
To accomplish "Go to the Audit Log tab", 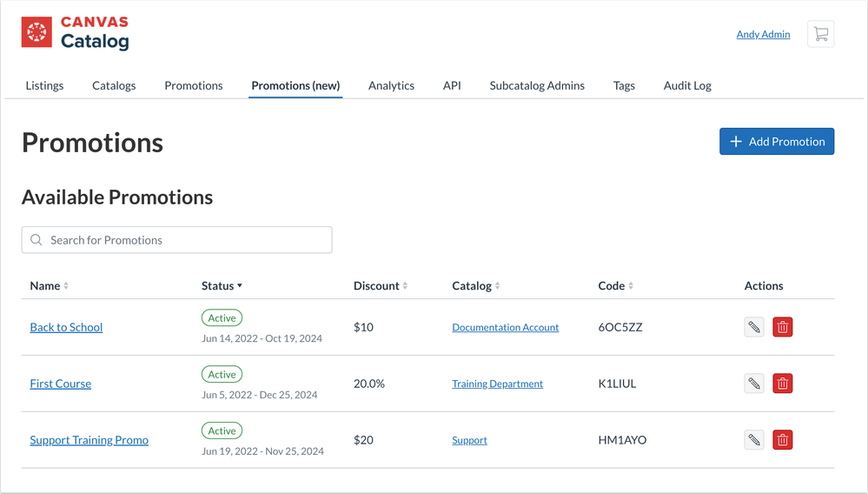I will pos(687,85).
